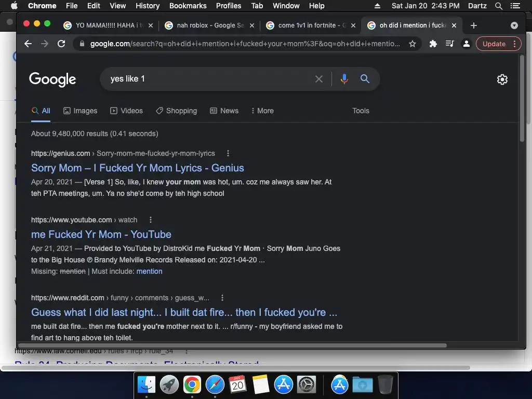
Task: Close the 'come 1v1 in fortnite' tab
Action: (x=353, y=25)
